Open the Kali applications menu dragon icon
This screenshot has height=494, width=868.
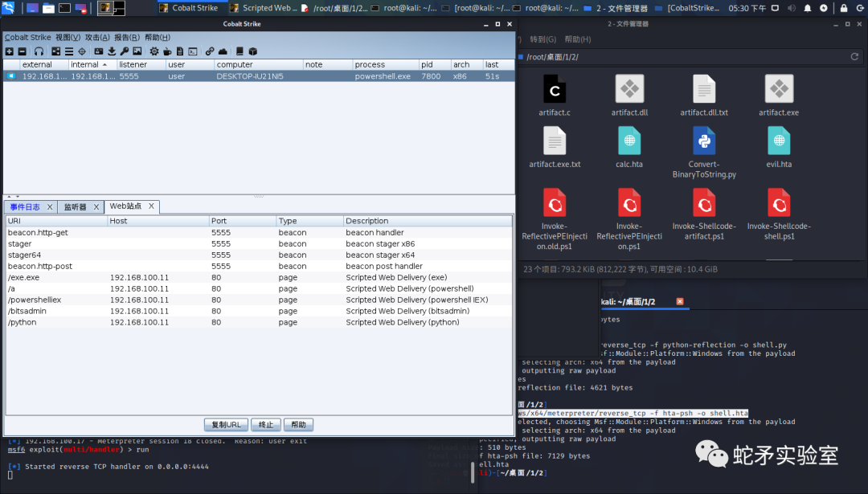click(8, 8)
